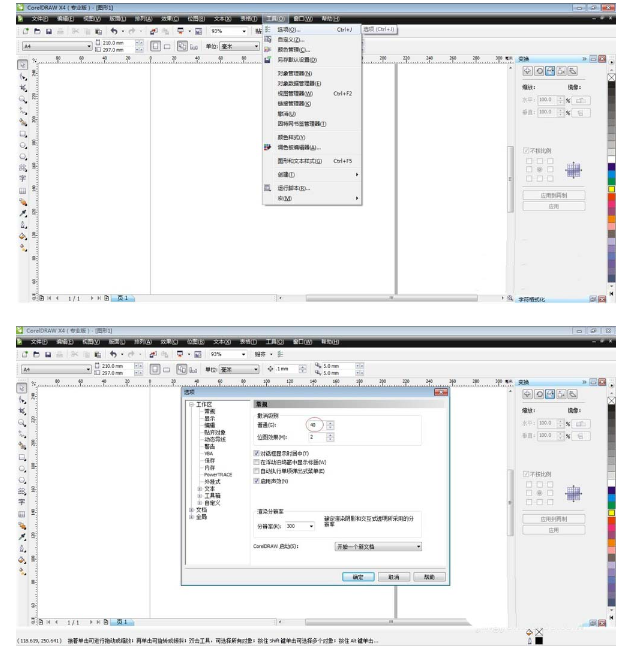Click Undo arrow in Tools-menu window toolbar
The image size is (634, 658).
pyautogui.click(x=114, y=31)
